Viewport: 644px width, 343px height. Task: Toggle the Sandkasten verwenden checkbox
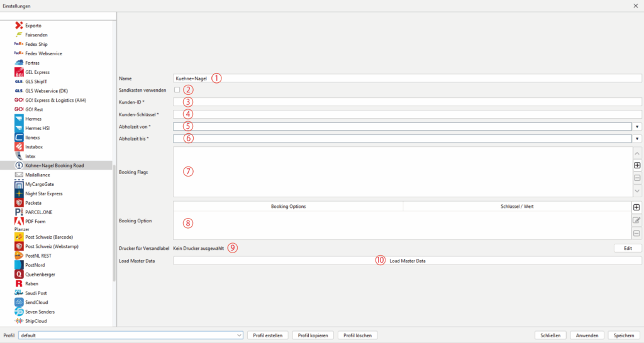177,90
